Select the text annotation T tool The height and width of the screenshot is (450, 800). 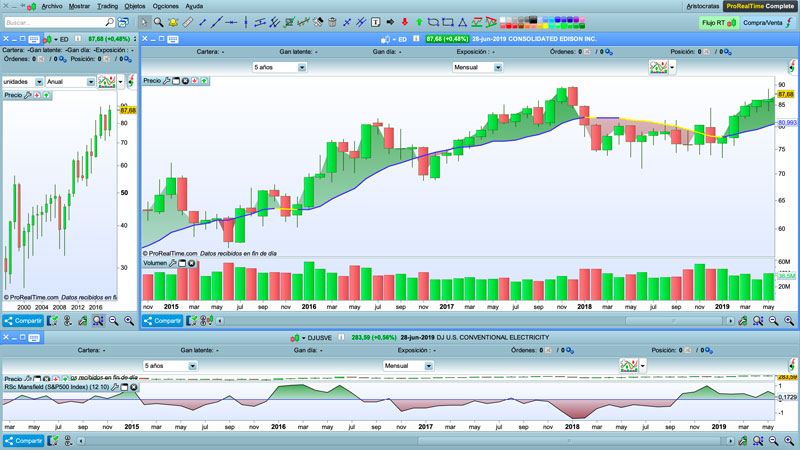coord(376,22)
